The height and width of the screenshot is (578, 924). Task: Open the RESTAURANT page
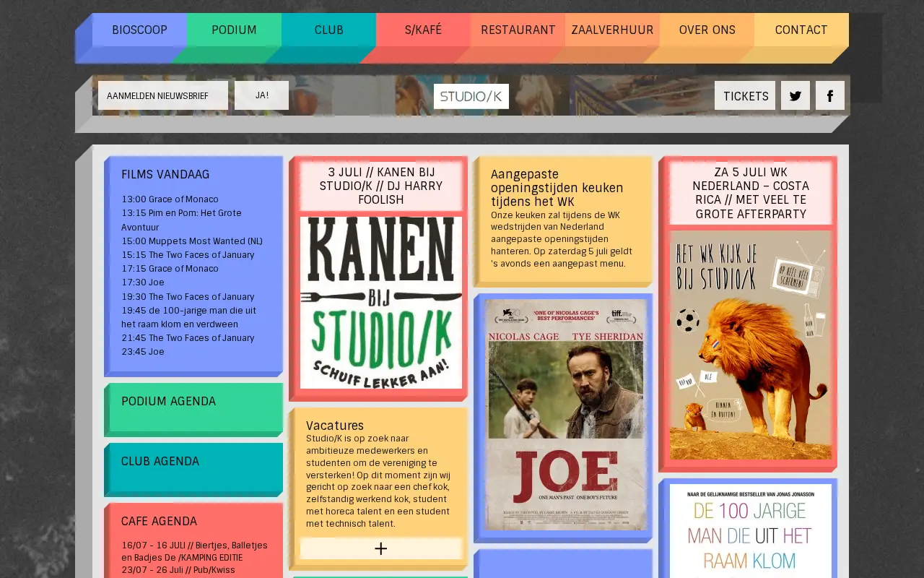point(518,30)
